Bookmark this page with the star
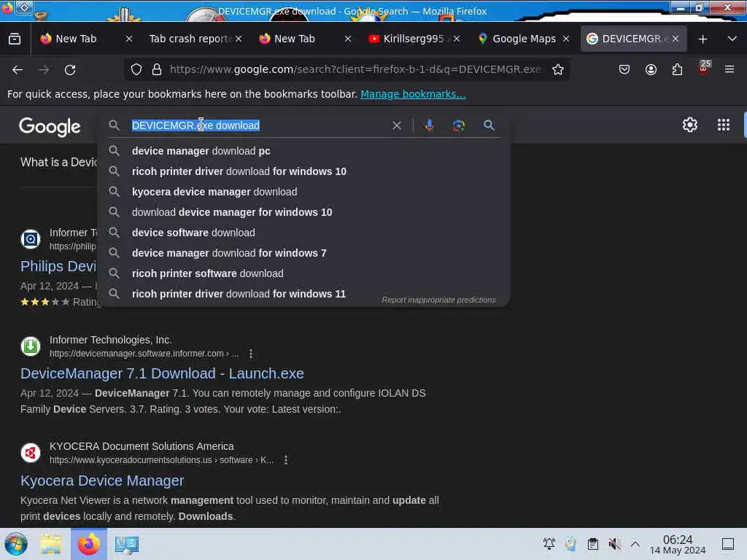The width and height of the screenshot is (747, 560). (558, 69)
